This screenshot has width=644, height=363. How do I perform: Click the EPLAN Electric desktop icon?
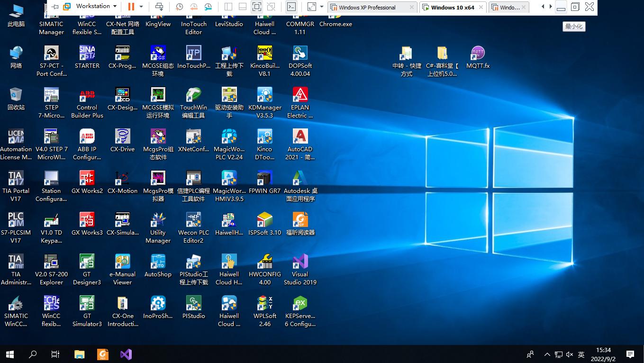300,95
